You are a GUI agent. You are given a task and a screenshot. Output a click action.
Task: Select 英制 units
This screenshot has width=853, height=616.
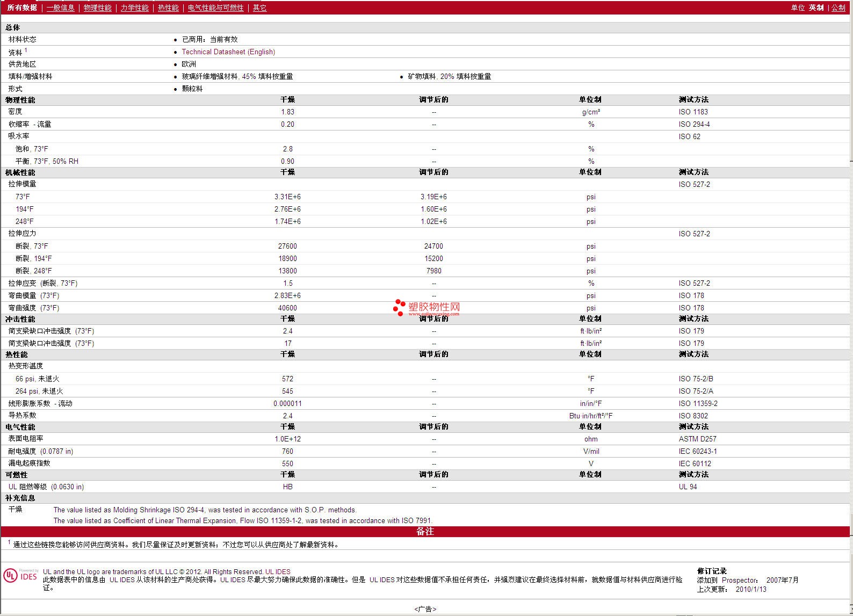816,8
